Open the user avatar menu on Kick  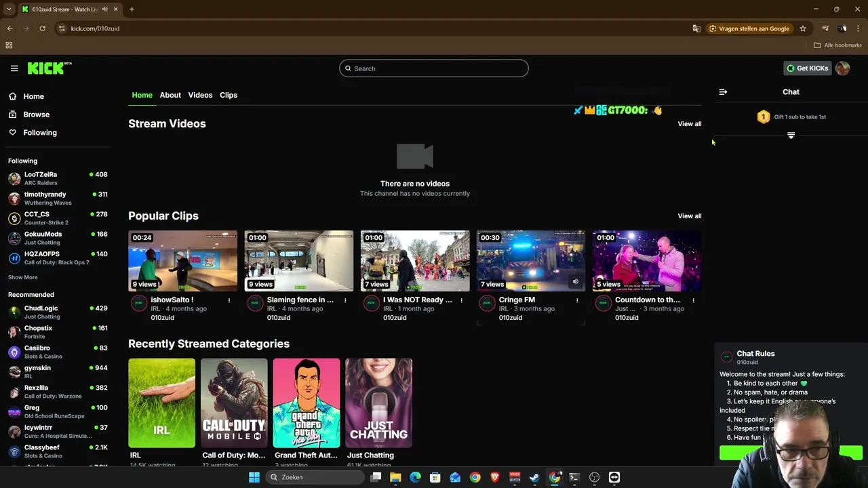pyautogui.click(x=843, y=68)
